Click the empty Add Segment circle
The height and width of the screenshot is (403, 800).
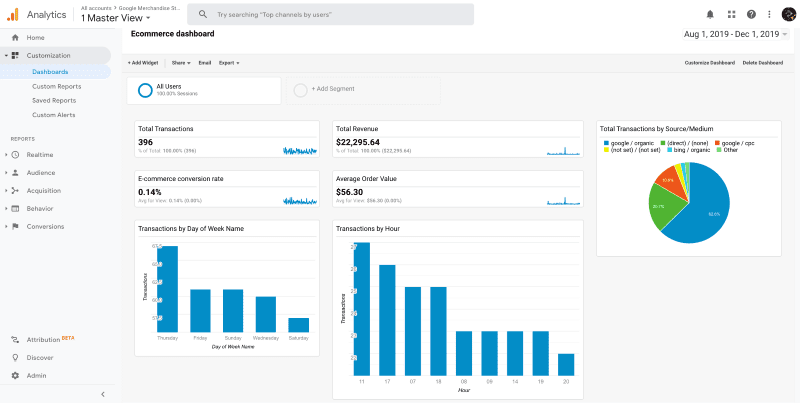pos(301,90)
